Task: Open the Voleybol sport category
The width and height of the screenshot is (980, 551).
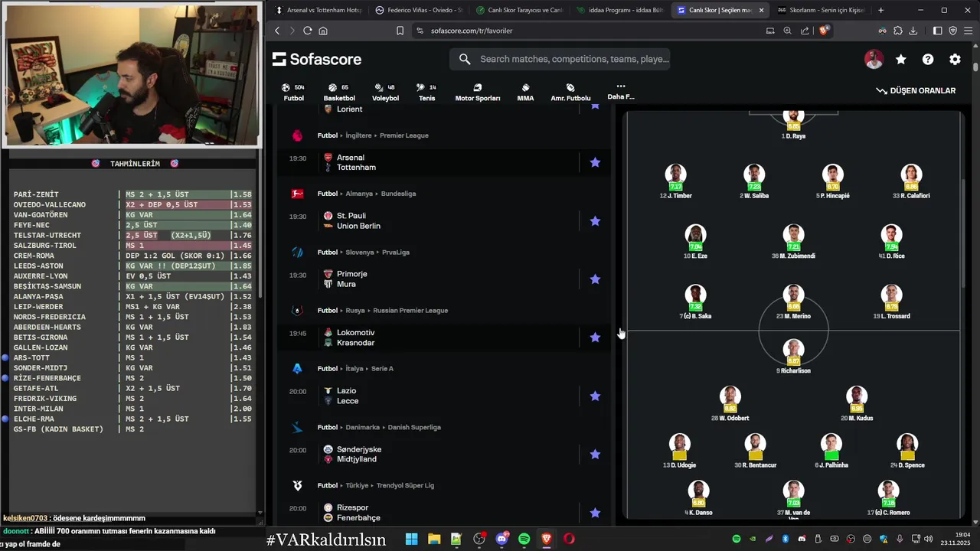Action: [385, 93]
